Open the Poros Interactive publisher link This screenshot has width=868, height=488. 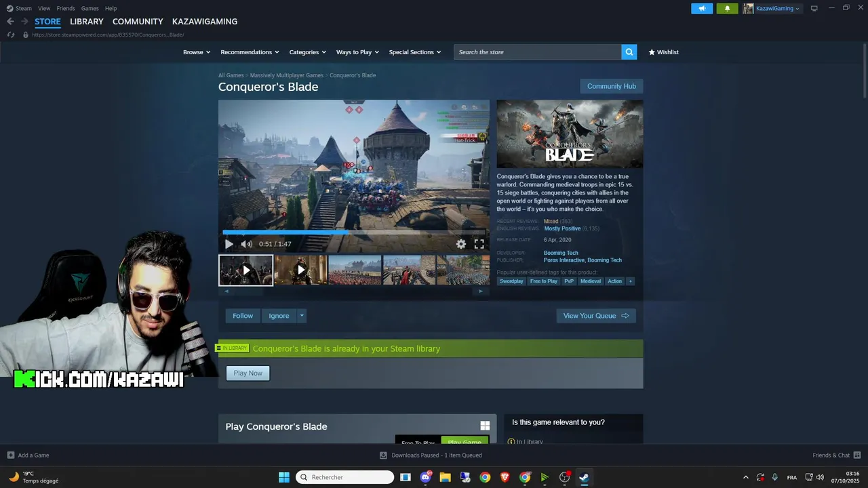(x=564, y=260)
